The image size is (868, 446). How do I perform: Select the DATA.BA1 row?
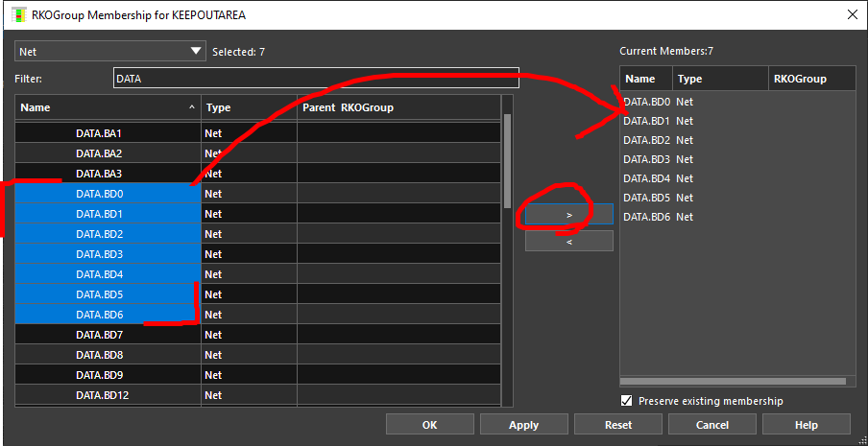pos(257,133)
